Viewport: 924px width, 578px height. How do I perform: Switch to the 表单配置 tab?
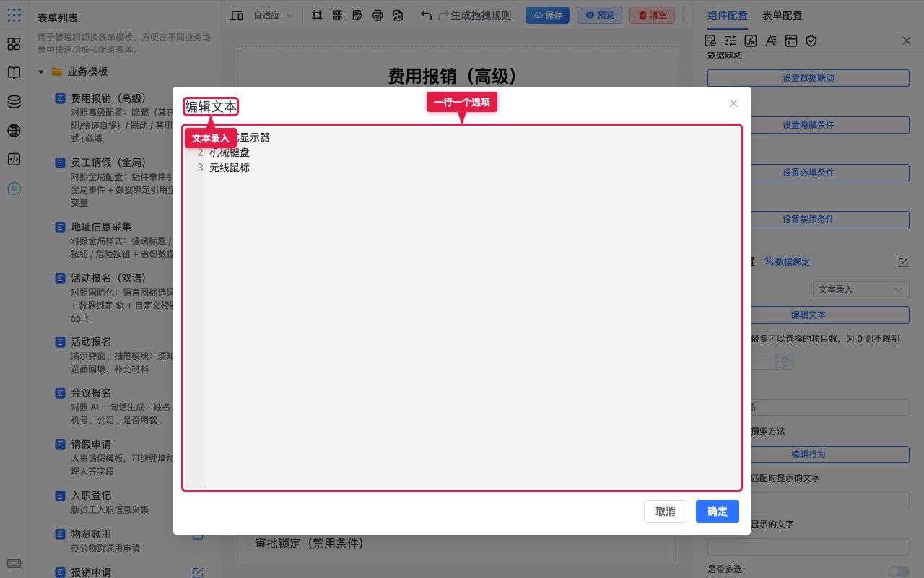(x=782, y=15)
